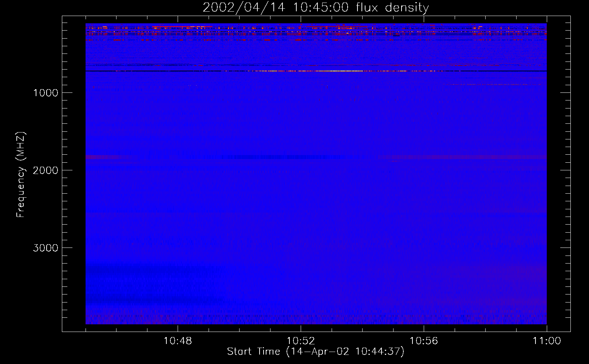Click the 10:48 time tick label
The image size is (589, 364).
(x=178, y=341)
